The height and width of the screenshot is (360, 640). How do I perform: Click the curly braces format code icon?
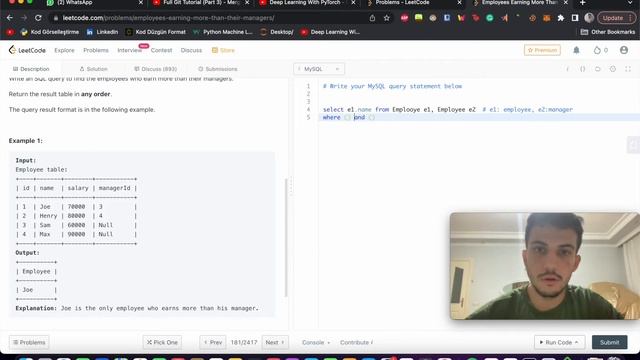(x=582, y=69)
